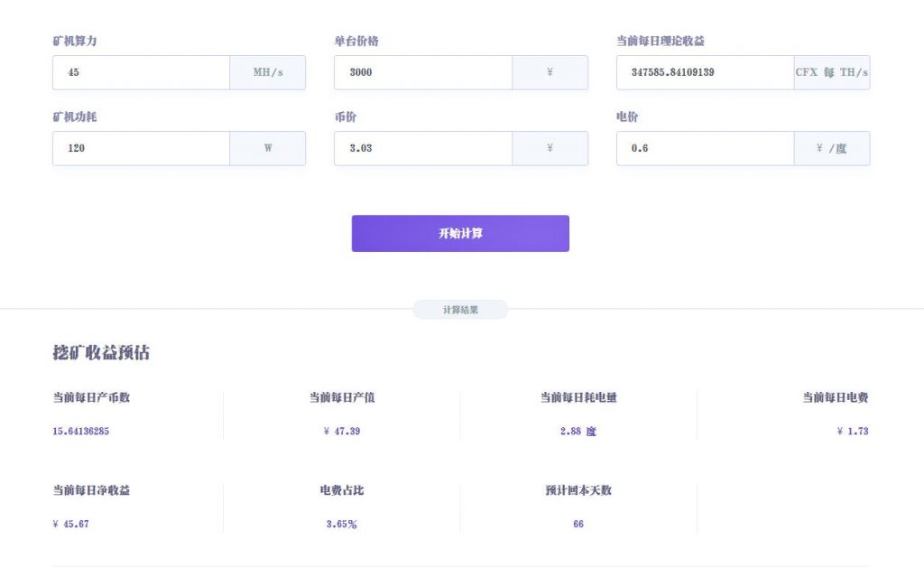Screen dimensions: 924x568
Task: Click the 矿机功耗 input field showing 120
Action: [141, 148]
